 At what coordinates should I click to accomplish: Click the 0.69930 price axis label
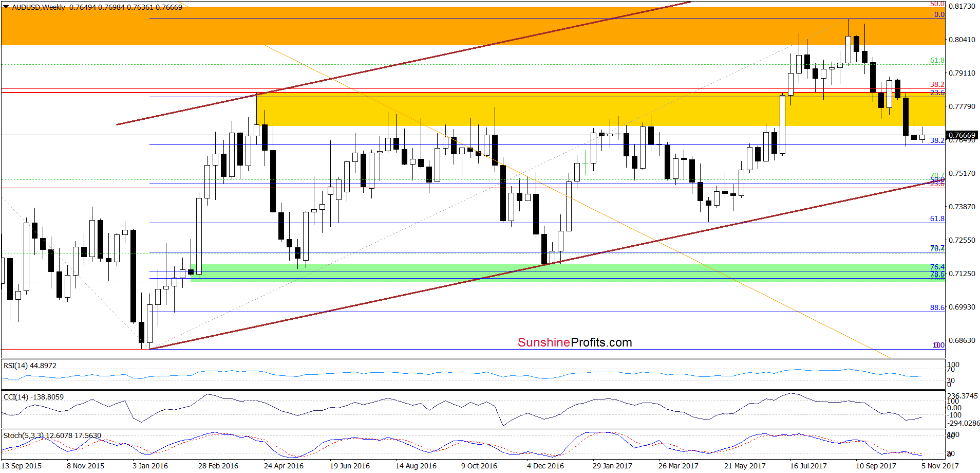coord(962,307)
